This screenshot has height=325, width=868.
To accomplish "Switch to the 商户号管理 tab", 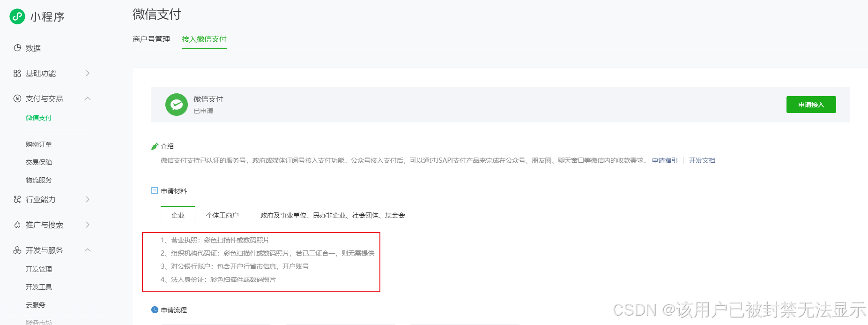I will pyautogui.click(x=151, y=39).
